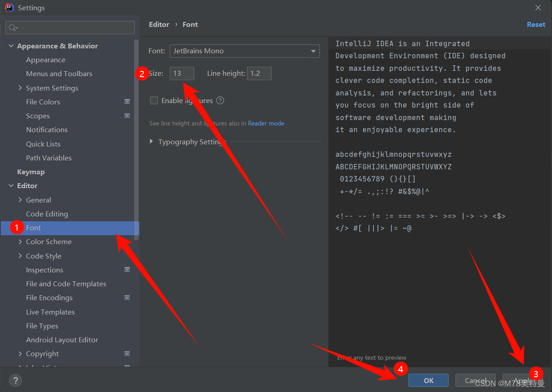Viewport: 552px width, 392px height.
Task: Expand the General node
Action: click(x=20, y=200)
